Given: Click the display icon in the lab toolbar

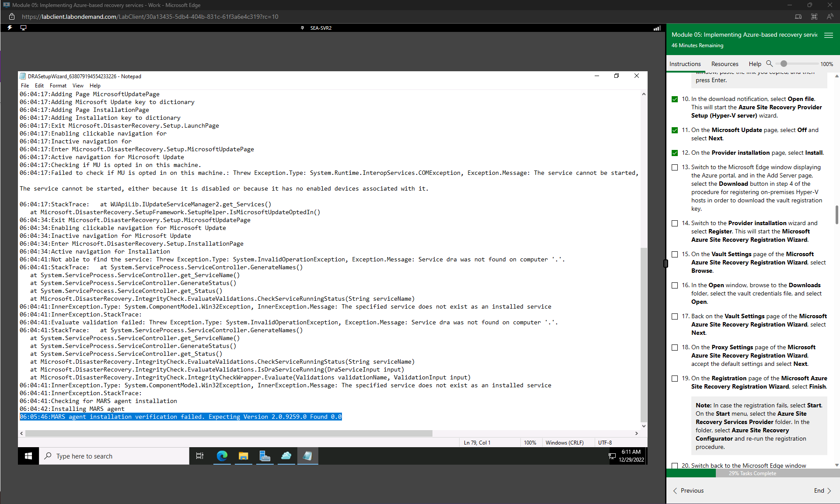Looking at the screenshot, I should pos(23,28).
